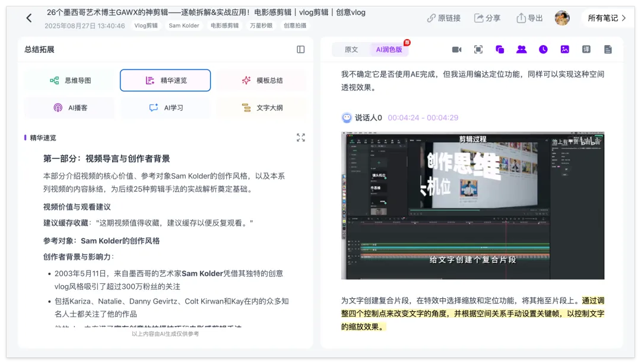Click the 以上内容由AI生成仅供参考 disclaimer
Screen dimensions: 641x364
coord(165,334)
